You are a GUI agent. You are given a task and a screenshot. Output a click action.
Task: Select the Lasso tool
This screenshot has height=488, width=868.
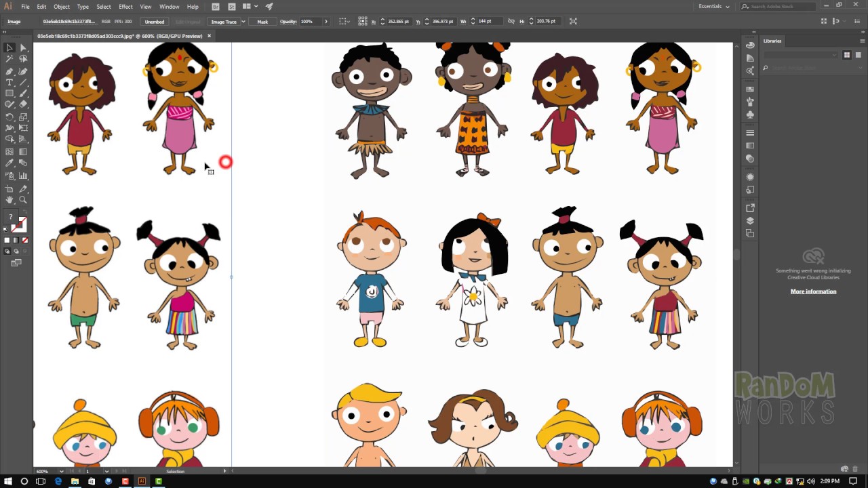click(23, 59)
